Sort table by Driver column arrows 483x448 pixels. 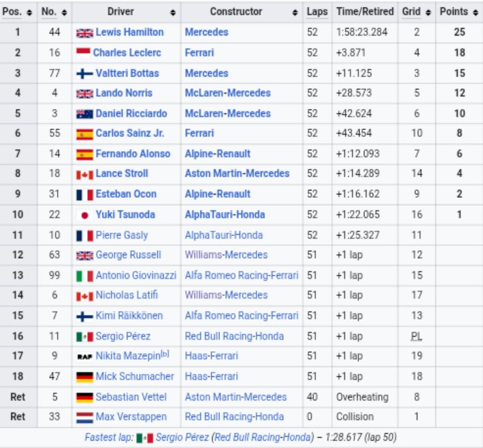(173, 13)
